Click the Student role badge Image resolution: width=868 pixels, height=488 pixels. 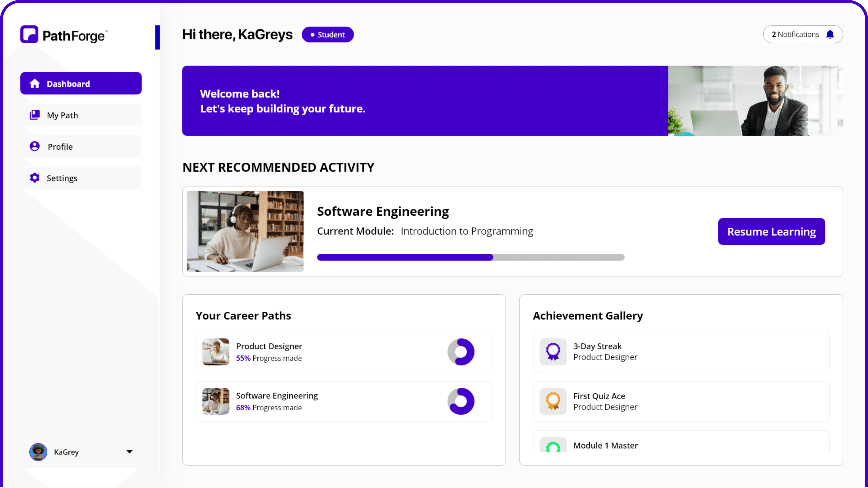tap(328, 34)
